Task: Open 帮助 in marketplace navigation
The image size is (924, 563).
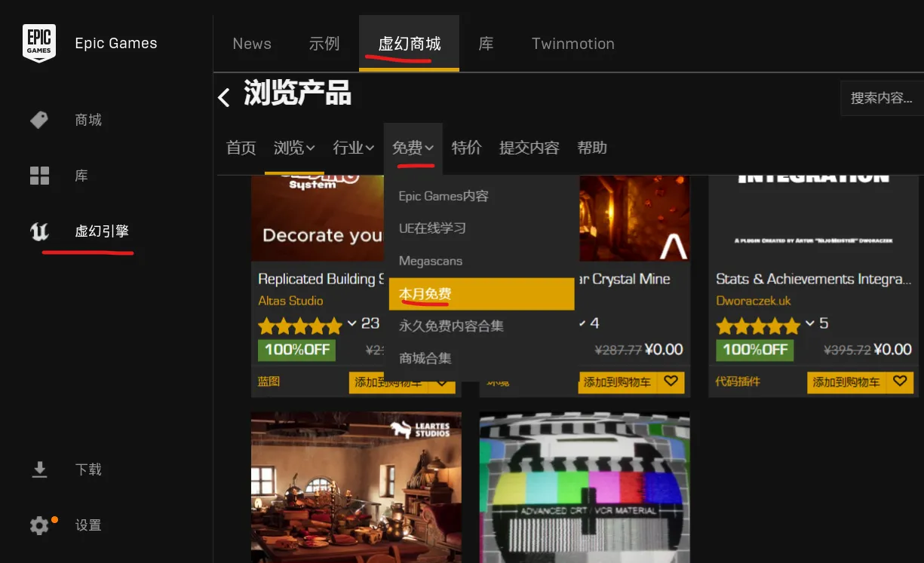Action: click(592, 148)
